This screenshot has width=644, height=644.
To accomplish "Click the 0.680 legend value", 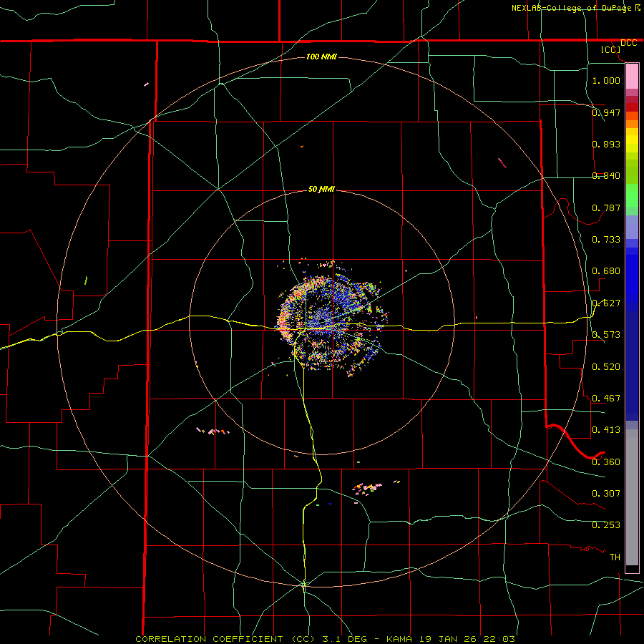I will [x=606, y=270].
